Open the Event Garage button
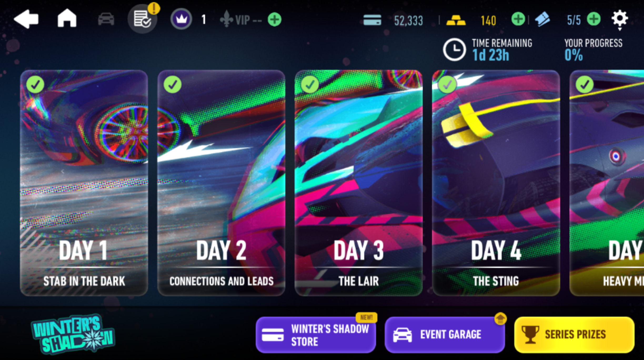 445,335
